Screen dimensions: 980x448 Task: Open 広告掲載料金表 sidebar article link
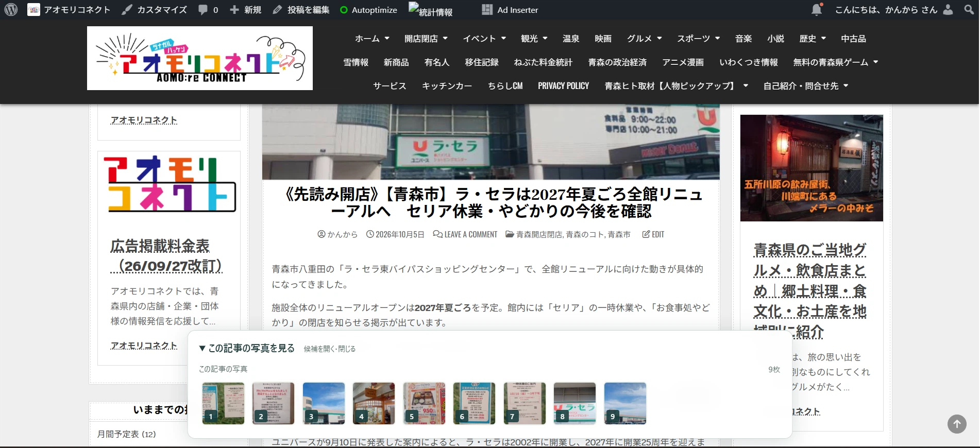pos(166,255)
